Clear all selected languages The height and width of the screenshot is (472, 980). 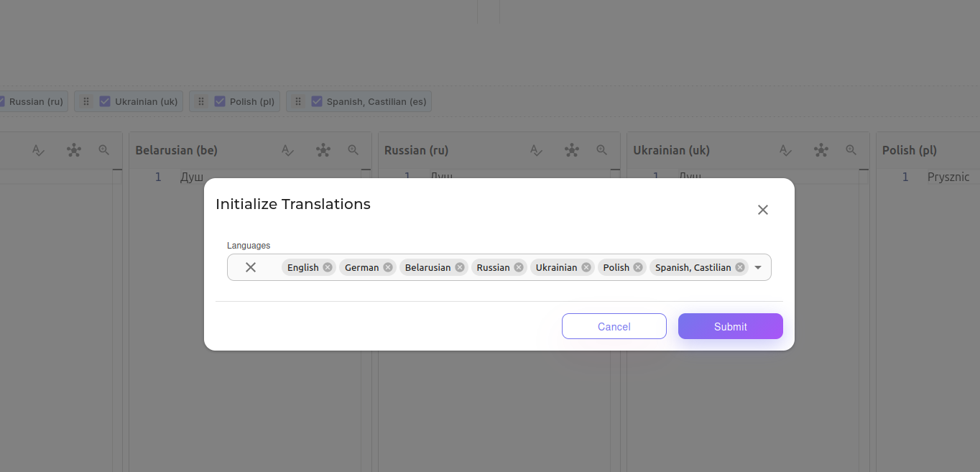pos(251,267)
